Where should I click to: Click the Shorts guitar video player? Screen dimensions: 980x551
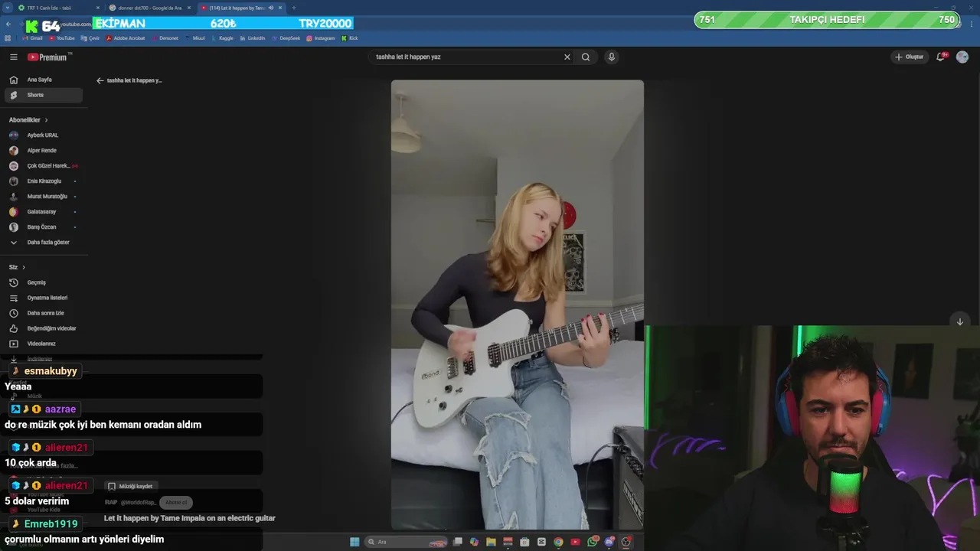click(518, 305)
